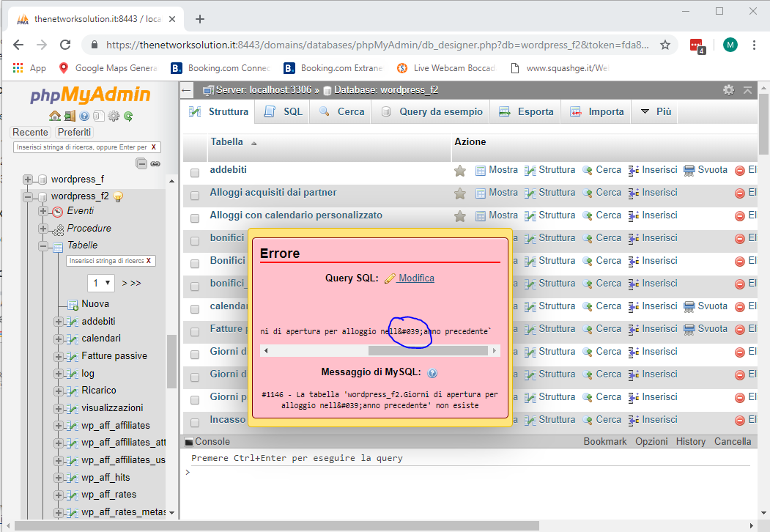
Task: Check the calendari row checkbox
Action: (195, 309)
